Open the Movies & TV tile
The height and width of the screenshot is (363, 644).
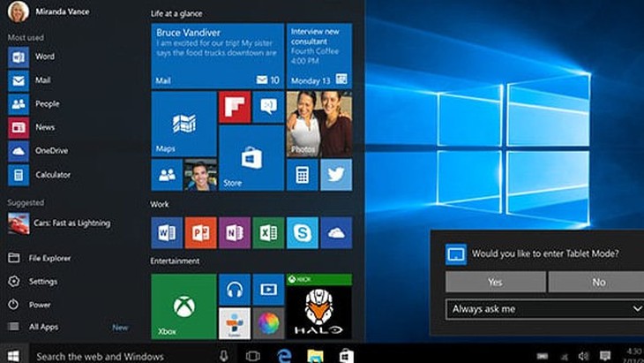(x=268, y=290)
